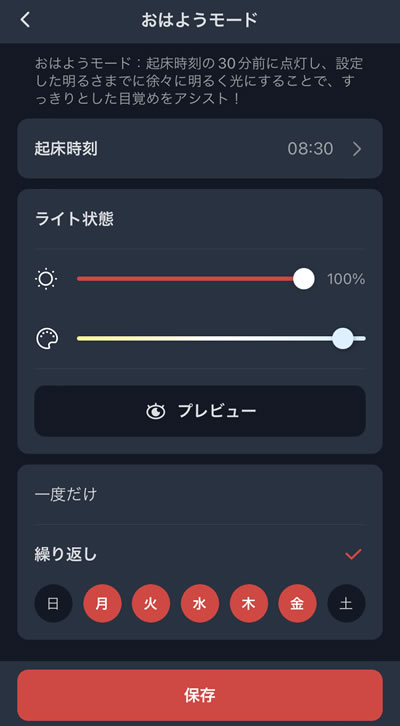The height and width of the screenshot is (726, 400).
Task: Disable Tuesday (火) repeat day
Action: (x=151, y=604)
